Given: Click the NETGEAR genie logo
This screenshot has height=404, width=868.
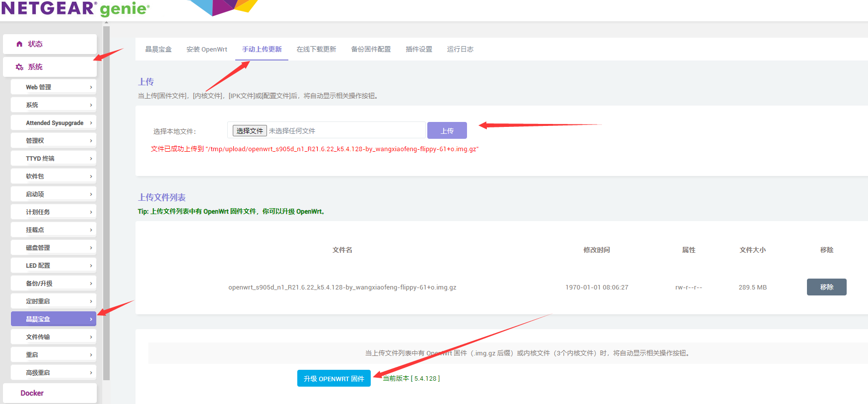Looking at the screenshot, I should pos(75,8).
